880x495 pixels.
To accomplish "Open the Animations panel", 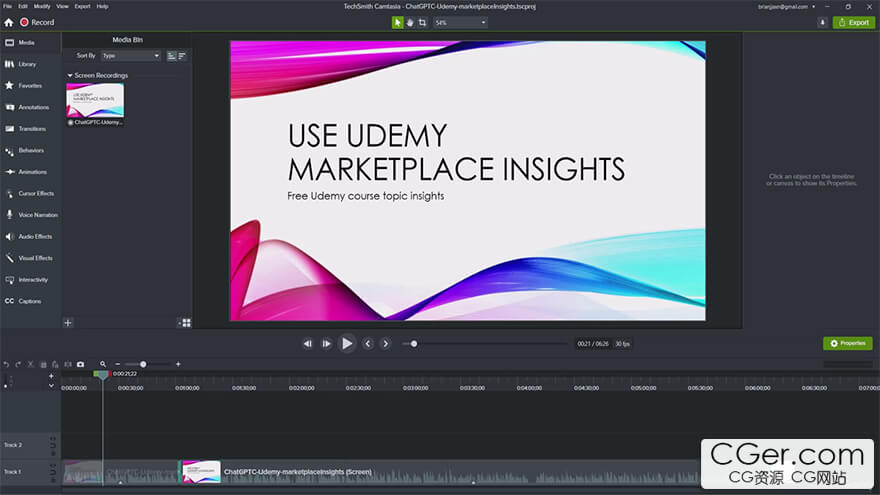I will (x=30, y=172).
